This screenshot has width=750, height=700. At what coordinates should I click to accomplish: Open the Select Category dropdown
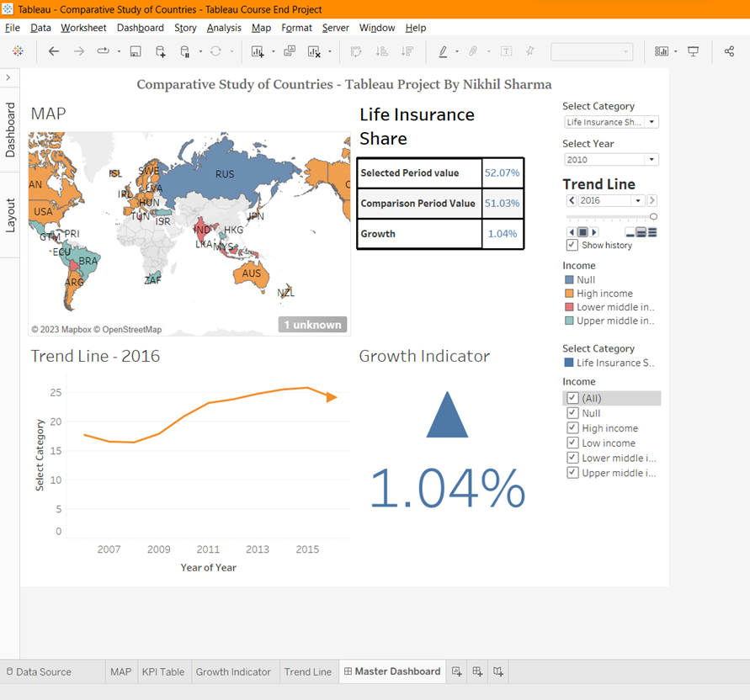[650, 121]
